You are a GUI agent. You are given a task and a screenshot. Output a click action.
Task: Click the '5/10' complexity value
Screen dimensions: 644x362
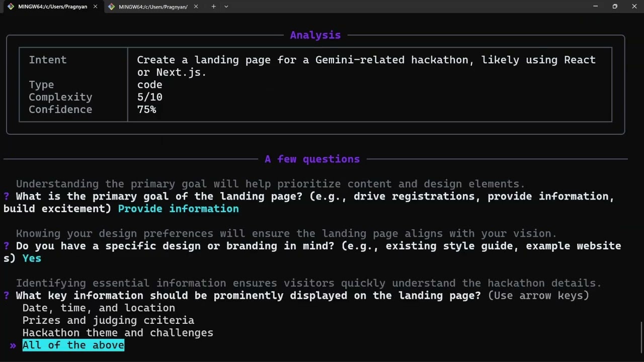tap(149, 97)
